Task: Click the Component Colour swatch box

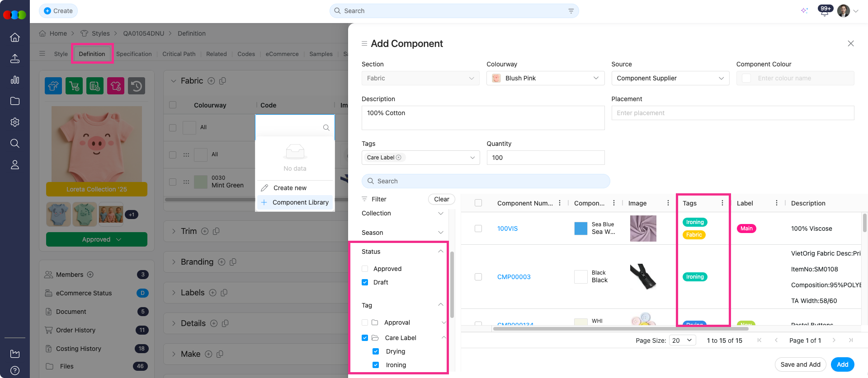Action: coord(746,78)
